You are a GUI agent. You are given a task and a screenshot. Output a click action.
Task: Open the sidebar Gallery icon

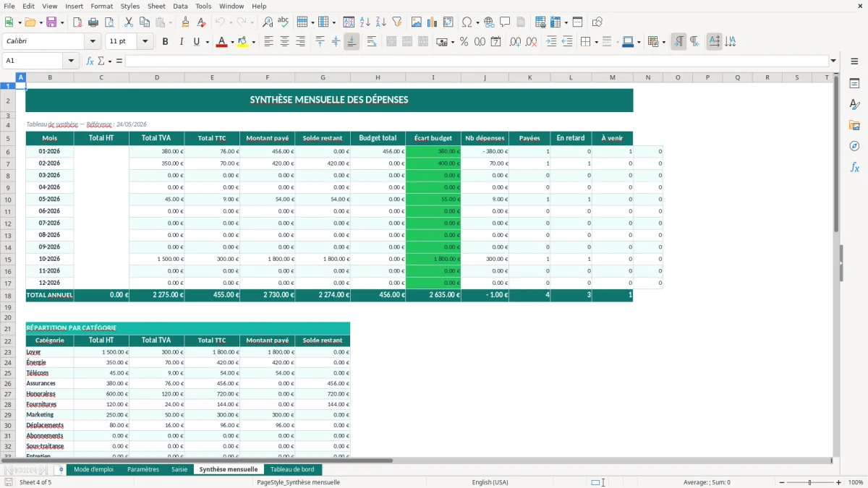854,125
